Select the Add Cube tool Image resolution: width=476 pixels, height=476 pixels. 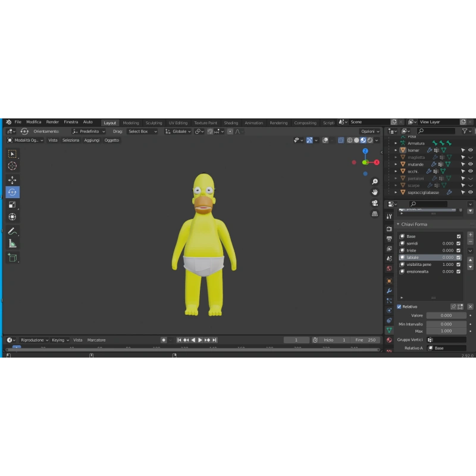[12, 258]
